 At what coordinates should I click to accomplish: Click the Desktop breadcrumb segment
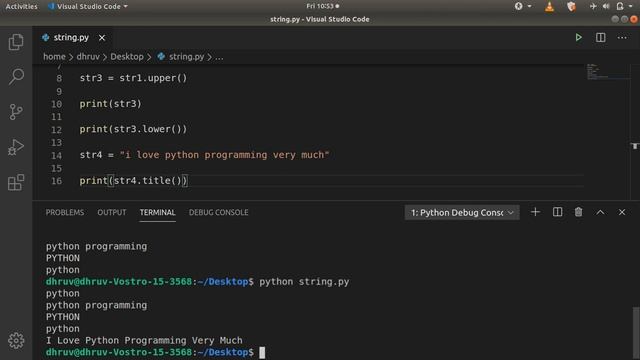pos(127,57)
